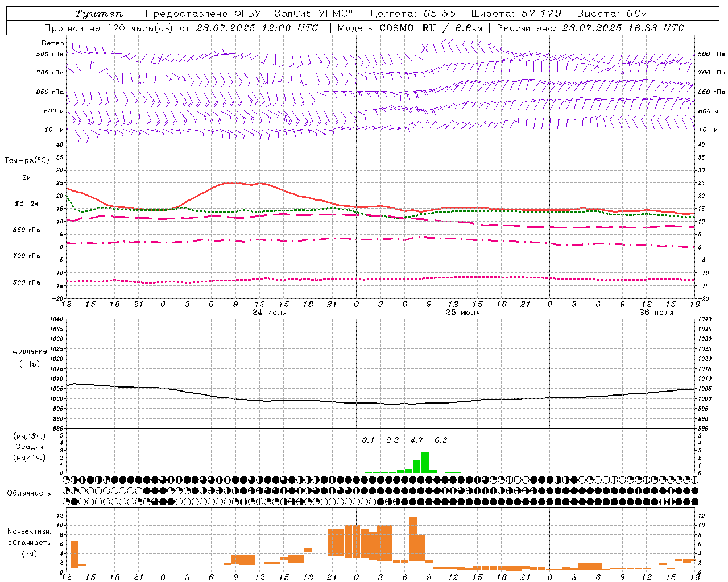Click the '2м' temperature legend entry

pos(27,178)
